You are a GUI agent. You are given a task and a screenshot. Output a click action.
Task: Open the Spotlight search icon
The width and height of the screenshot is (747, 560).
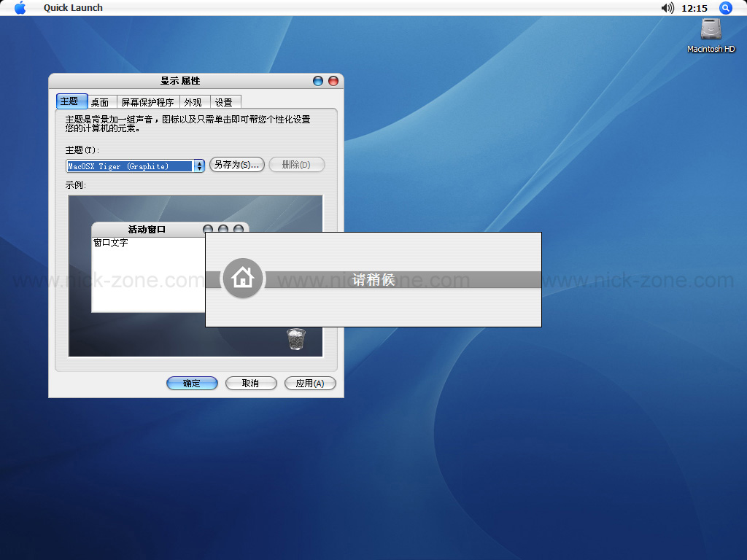tap(726, 7)
